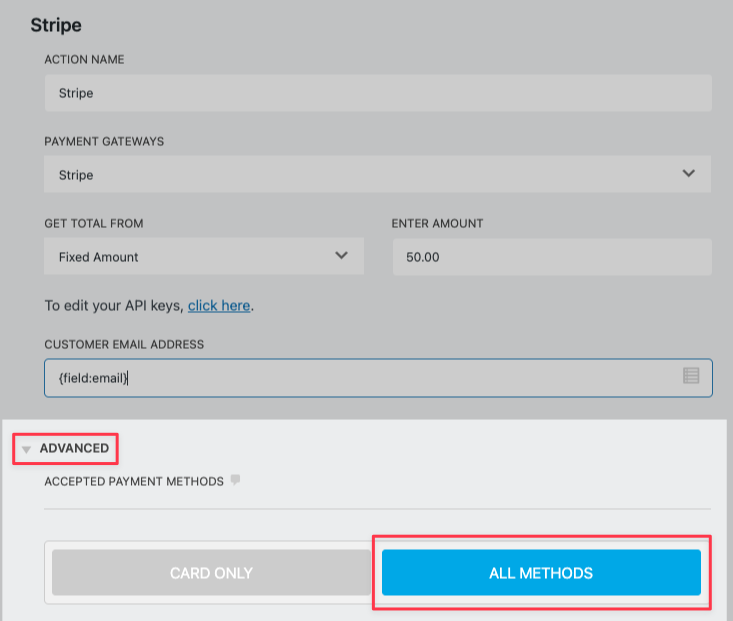Choose the All Methods payment option

click(541, 573)
